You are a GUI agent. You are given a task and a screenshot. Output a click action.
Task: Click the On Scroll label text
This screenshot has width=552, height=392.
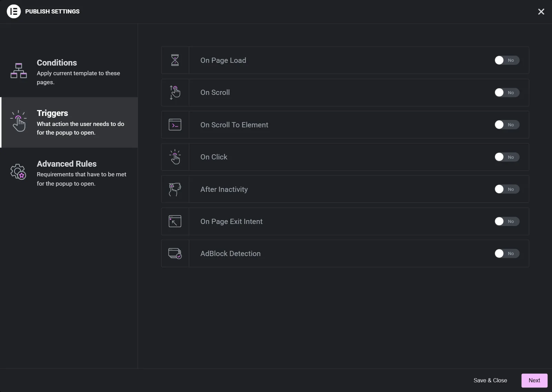coord(215,92)
